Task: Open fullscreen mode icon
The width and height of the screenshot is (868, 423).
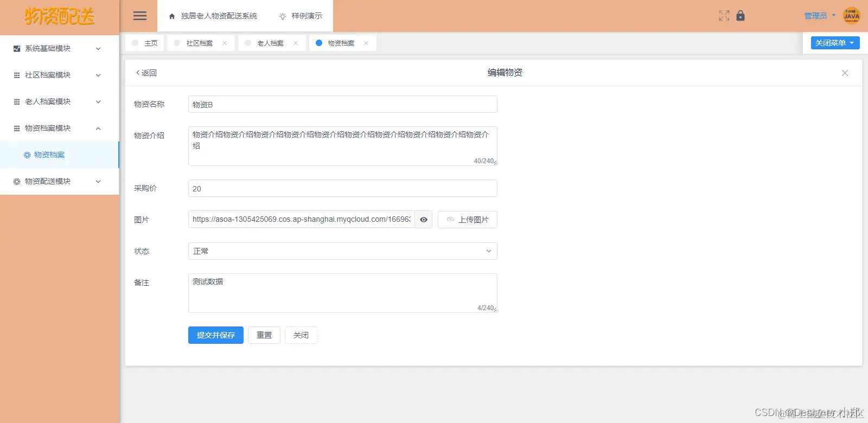Action: 724,16
